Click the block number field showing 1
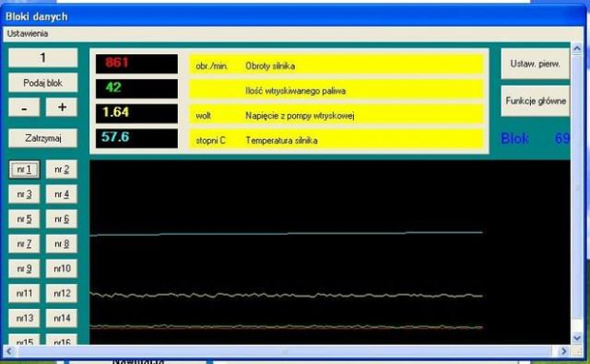Screen dimensions: 590x364 tap(43, 57)
